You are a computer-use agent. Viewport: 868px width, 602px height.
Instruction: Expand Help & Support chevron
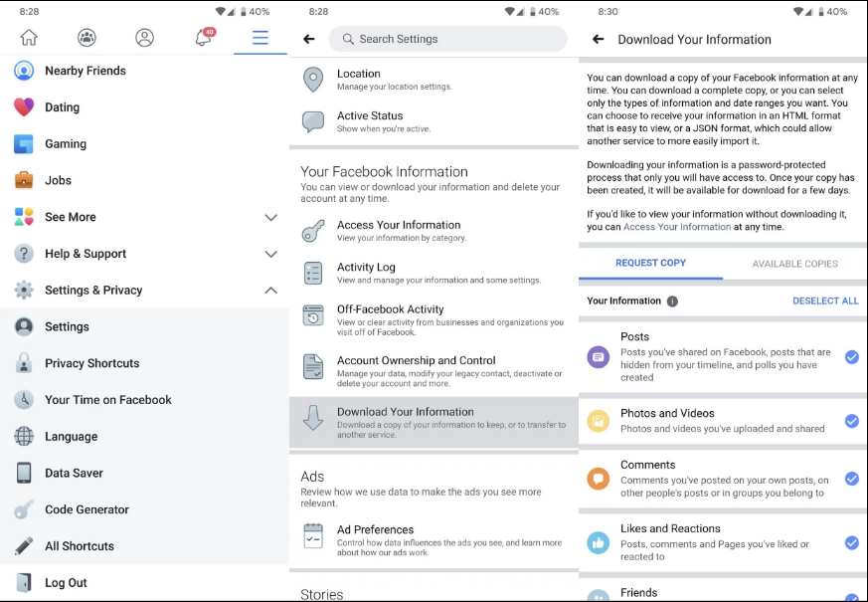point(270,254)
